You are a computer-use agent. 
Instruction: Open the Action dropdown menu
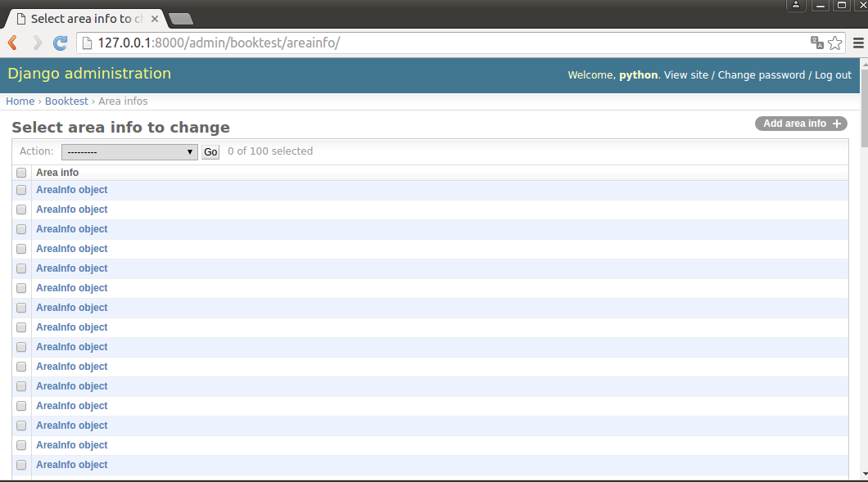129,152
